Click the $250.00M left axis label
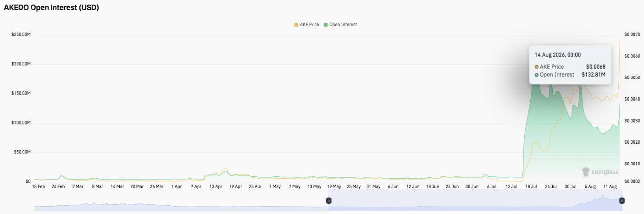The width and height of the screenshot is (644, 214). pos(21,35)
